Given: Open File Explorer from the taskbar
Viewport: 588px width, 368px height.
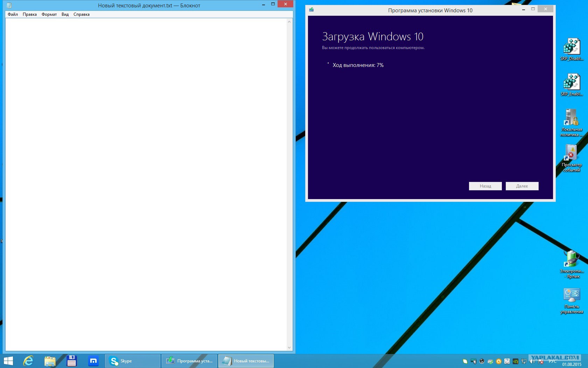Looking at the screenshot, I should 50,361.
